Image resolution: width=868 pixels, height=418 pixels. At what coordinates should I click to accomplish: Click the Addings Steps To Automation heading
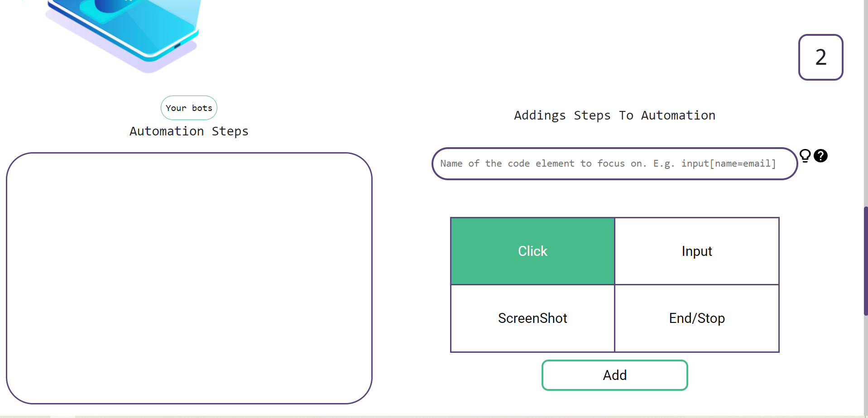click(614, 115)
